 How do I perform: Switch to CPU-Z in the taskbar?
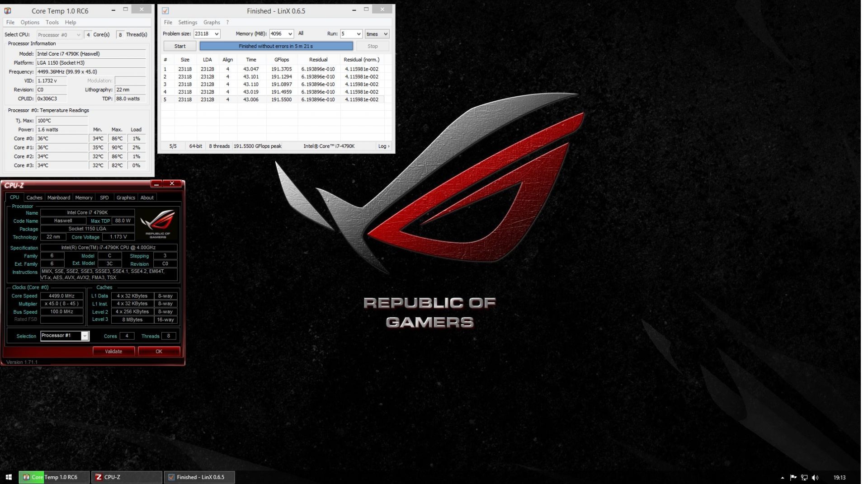point(127,477)
